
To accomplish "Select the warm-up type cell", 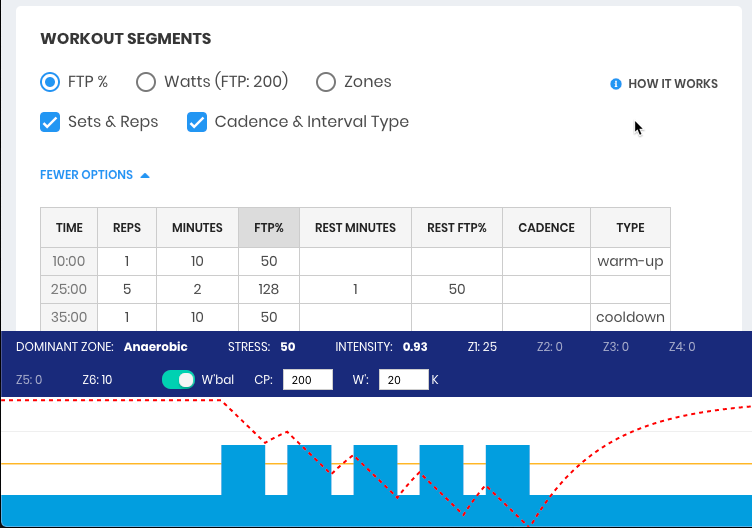I will coord(631,261).
